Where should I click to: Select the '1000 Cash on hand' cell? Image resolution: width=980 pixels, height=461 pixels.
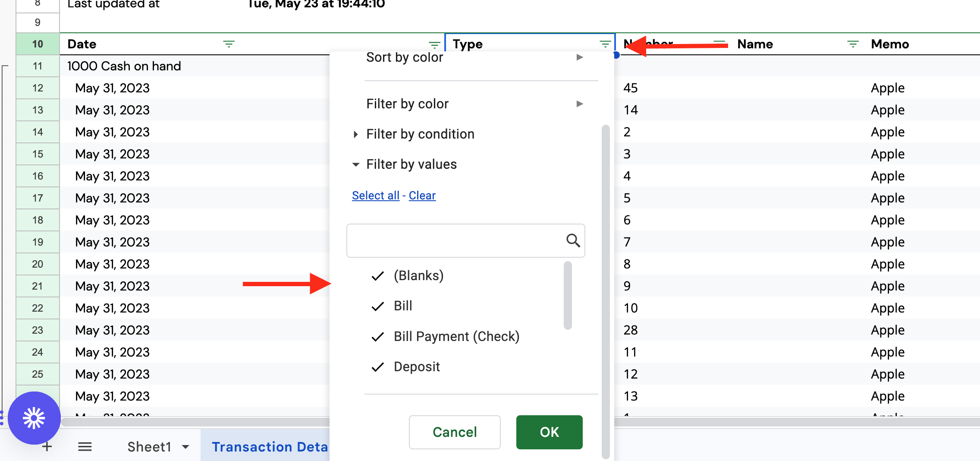(x=150, y=66)
